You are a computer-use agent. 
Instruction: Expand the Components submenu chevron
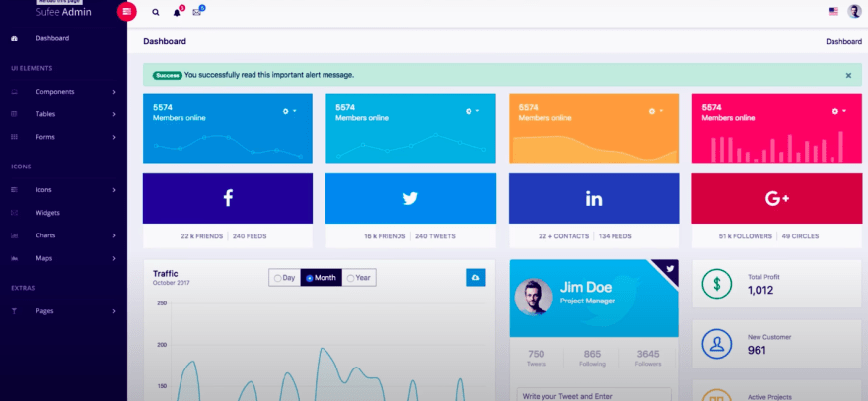(114, 92)
